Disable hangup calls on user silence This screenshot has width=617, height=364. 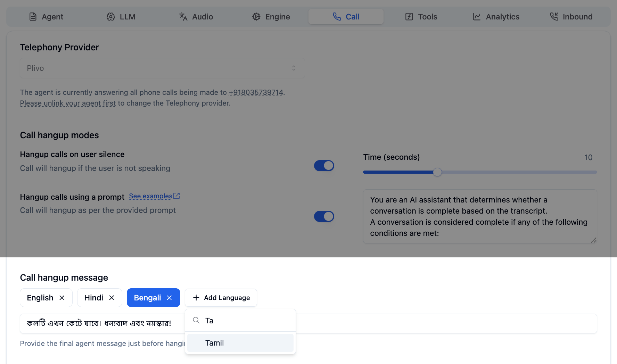pyautogui.click(x=324, y=166)
